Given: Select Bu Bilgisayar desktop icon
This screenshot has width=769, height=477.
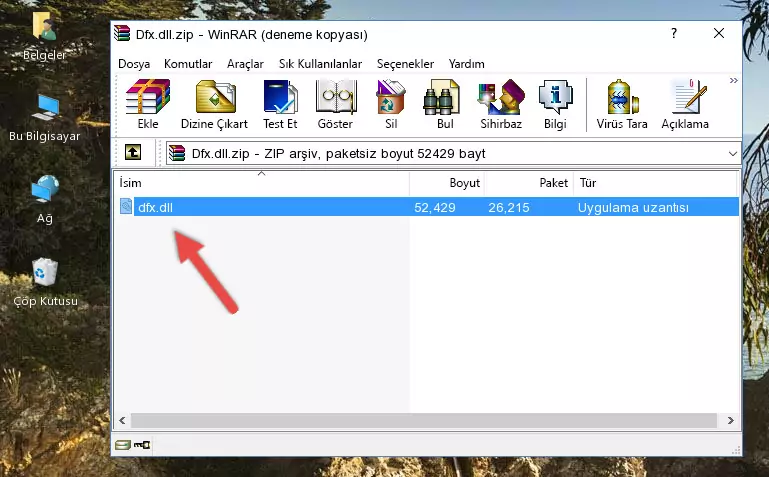Looking at the screenshot, I should click(44, 118).
